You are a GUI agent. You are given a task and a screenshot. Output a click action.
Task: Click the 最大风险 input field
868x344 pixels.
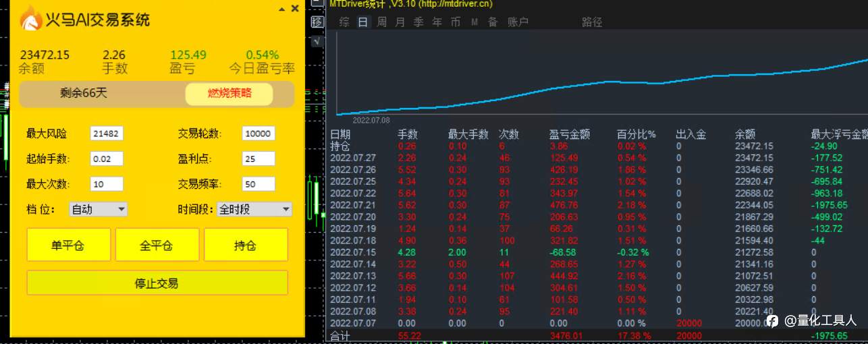(x=107, y=134)
